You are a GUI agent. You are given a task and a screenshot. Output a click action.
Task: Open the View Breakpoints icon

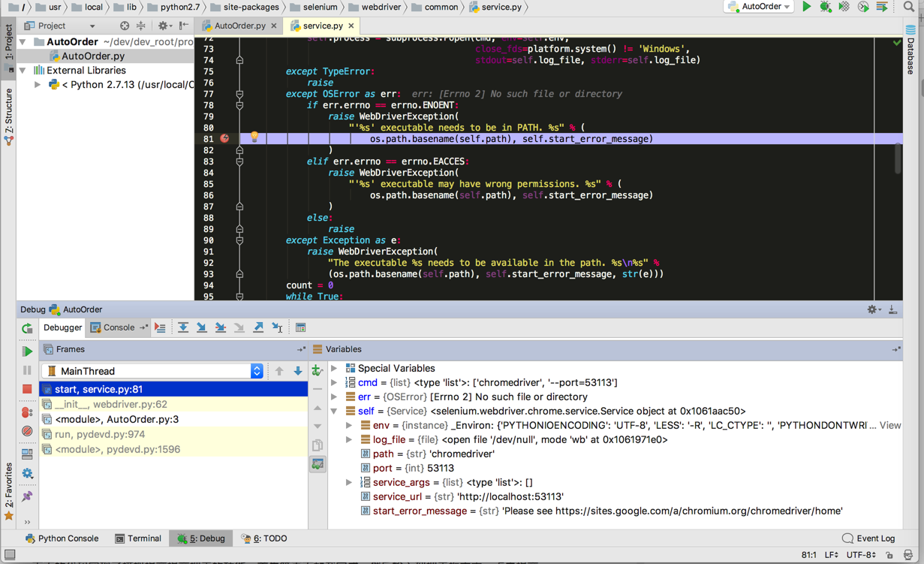[27, 412]
